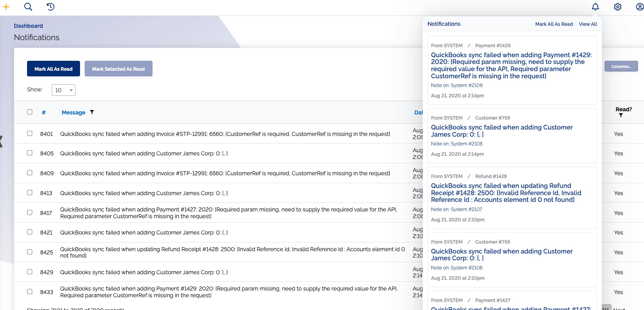Check the box for row 8409

click(x=29, y=173)
